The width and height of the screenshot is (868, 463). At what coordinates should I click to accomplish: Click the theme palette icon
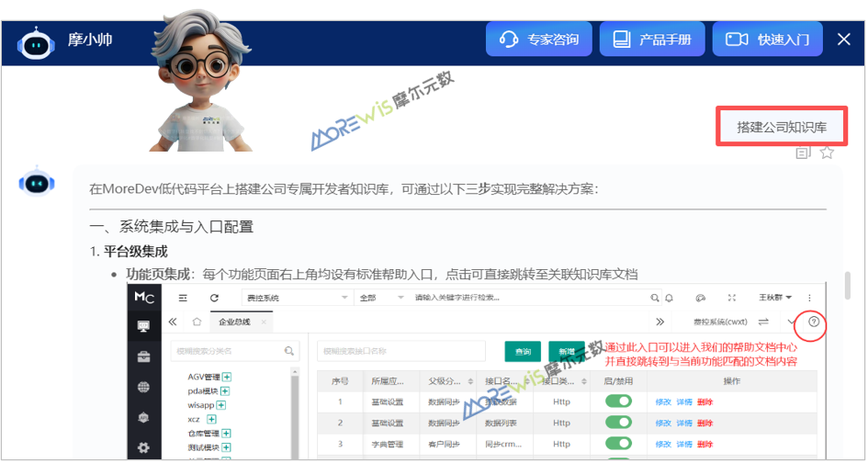click(x=700, y=298)
